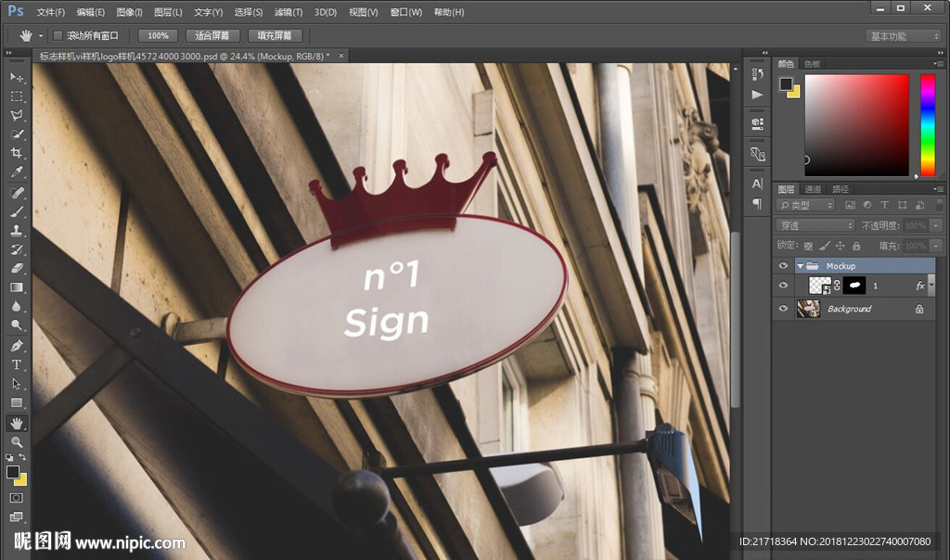The image size is (950, 560).
Task: Open the File menu
Action: point(51,12)
